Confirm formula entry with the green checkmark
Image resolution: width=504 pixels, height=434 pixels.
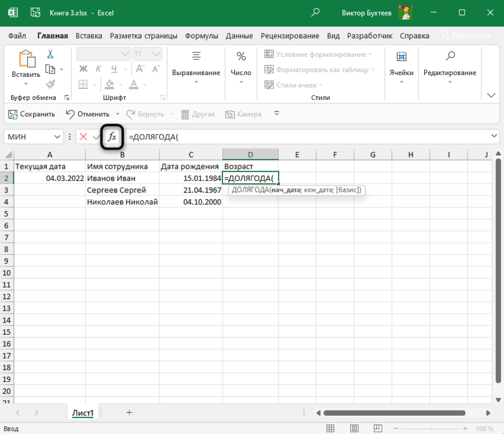tap(96, 137)
